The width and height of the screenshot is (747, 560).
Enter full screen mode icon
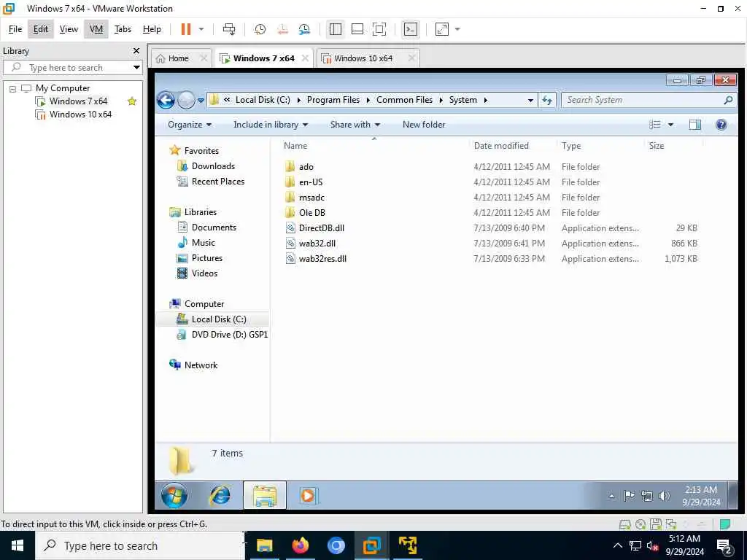tap(379, 29)
